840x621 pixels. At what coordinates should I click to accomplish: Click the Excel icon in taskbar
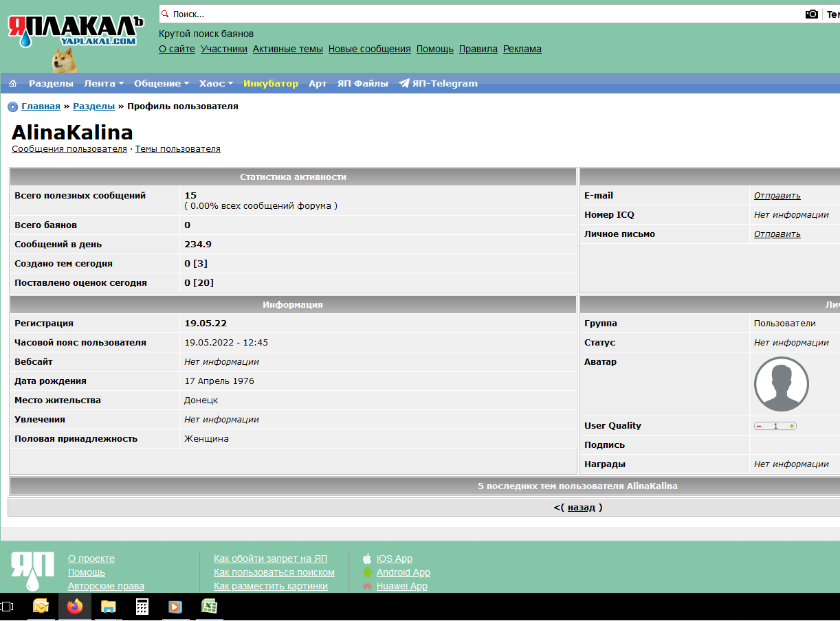(209, 607)
